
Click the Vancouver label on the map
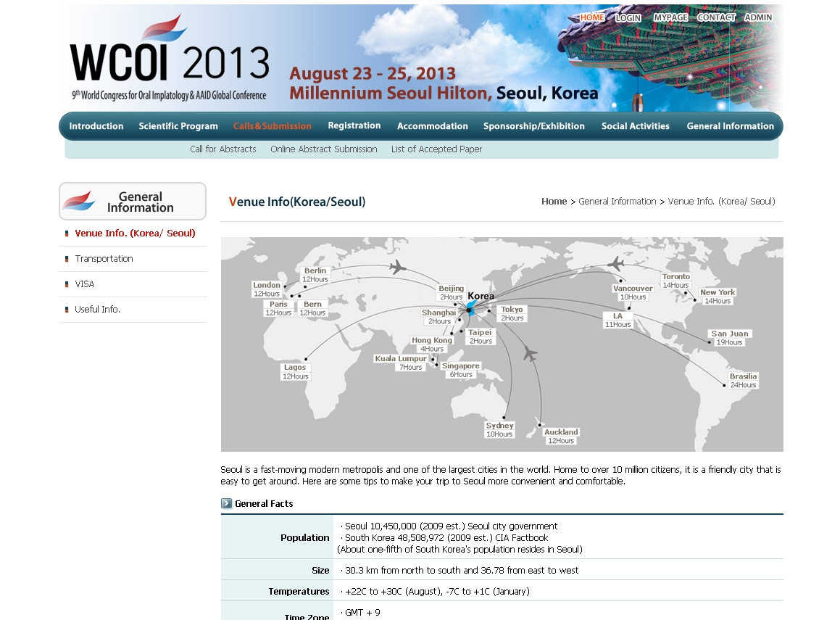coord(633,292)
